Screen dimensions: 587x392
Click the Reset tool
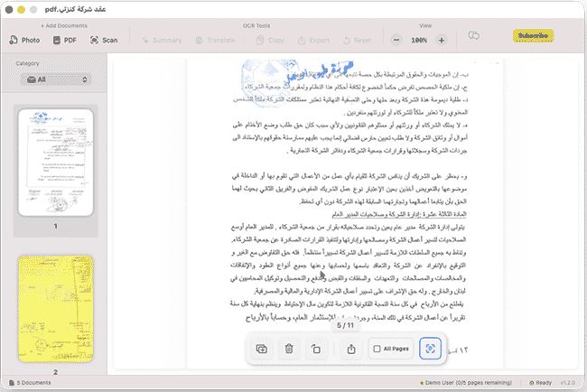click(357, 40)
